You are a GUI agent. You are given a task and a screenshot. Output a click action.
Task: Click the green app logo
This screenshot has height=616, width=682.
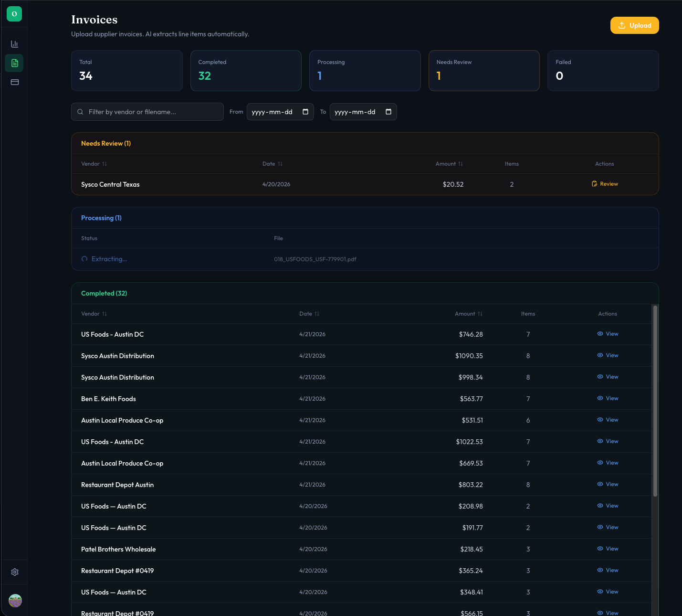click(14, 14)
